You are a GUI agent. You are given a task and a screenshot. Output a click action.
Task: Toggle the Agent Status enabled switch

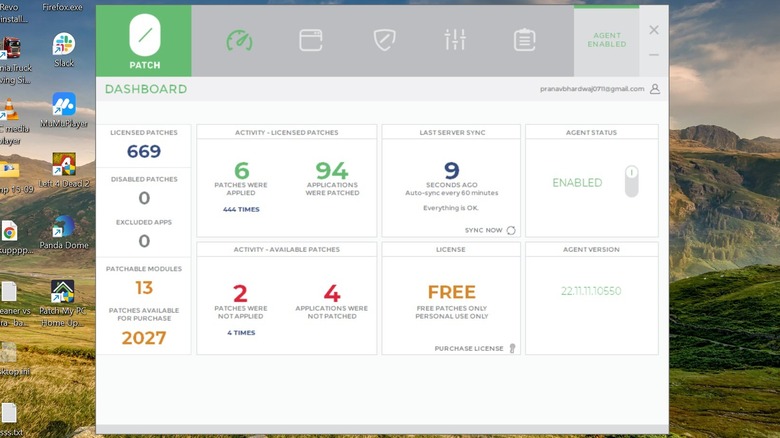pos(631,182)
